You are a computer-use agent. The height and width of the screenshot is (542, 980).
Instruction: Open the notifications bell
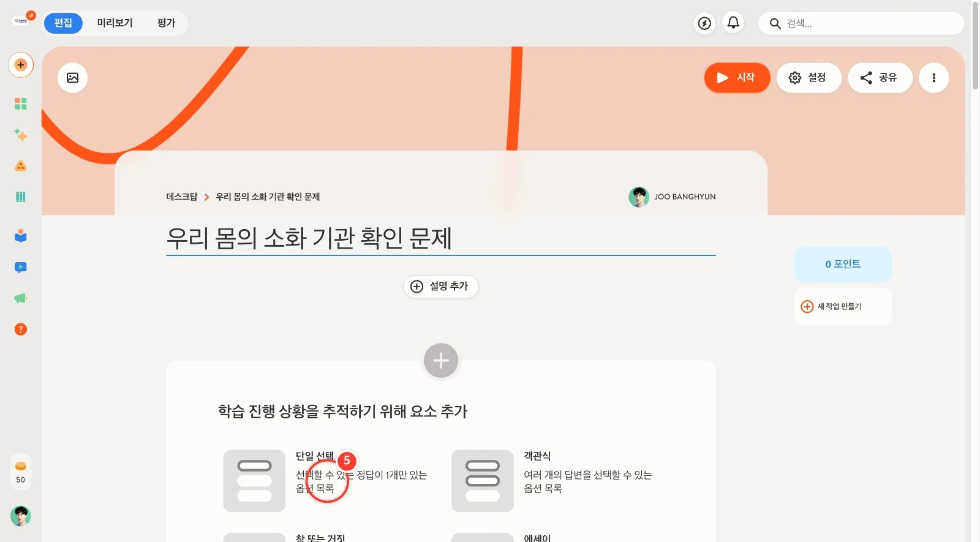point(733,23)
